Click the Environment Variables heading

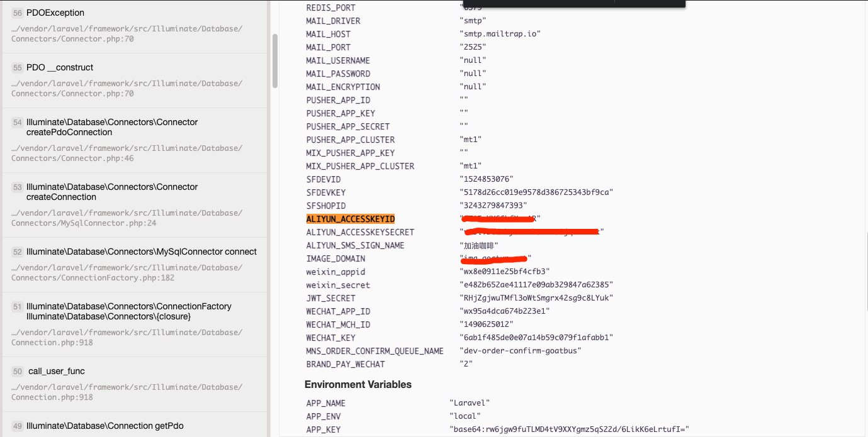click(358, 385)
